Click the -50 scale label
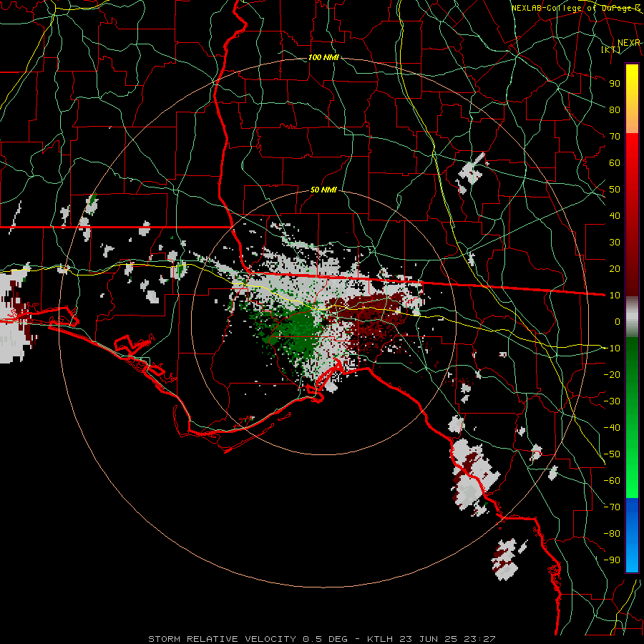This screenshot has height=644, width=644. 612,454
